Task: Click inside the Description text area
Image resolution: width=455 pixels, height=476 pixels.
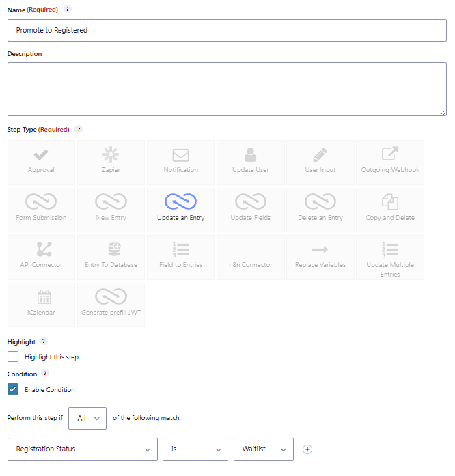Action: 227,89
